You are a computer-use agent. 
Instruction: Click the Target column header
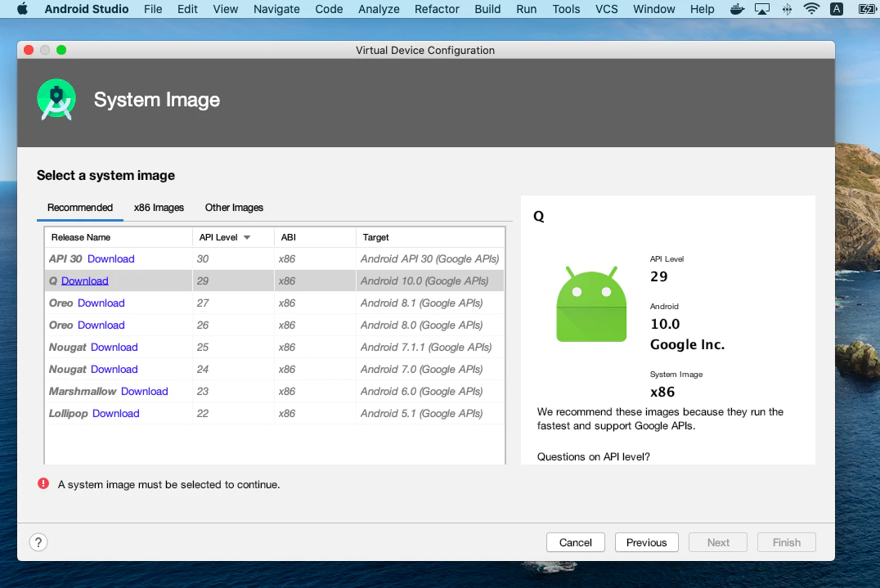(x=430, y=237)
